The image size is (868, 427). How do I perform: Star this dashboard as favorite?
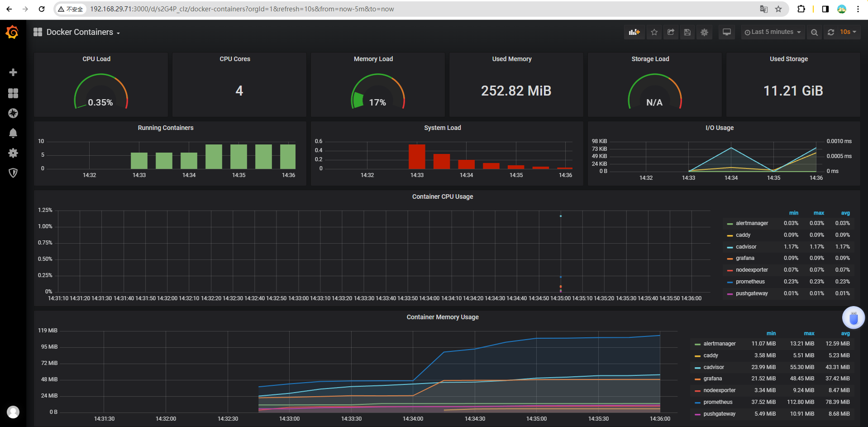[654, 32]
